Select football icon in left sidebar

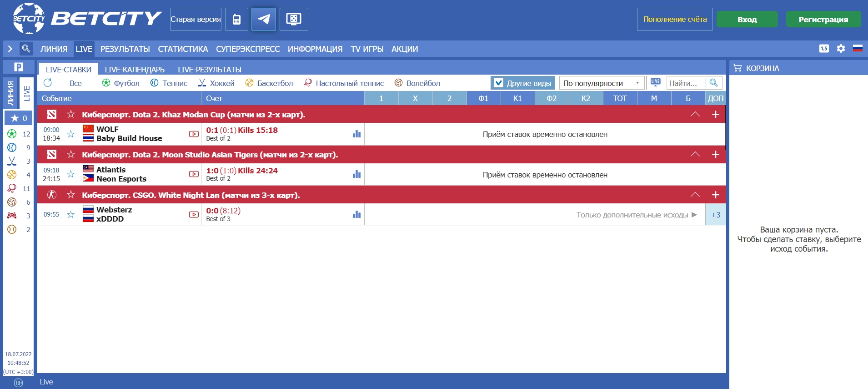pyautogui.click(x=12, y=134)
